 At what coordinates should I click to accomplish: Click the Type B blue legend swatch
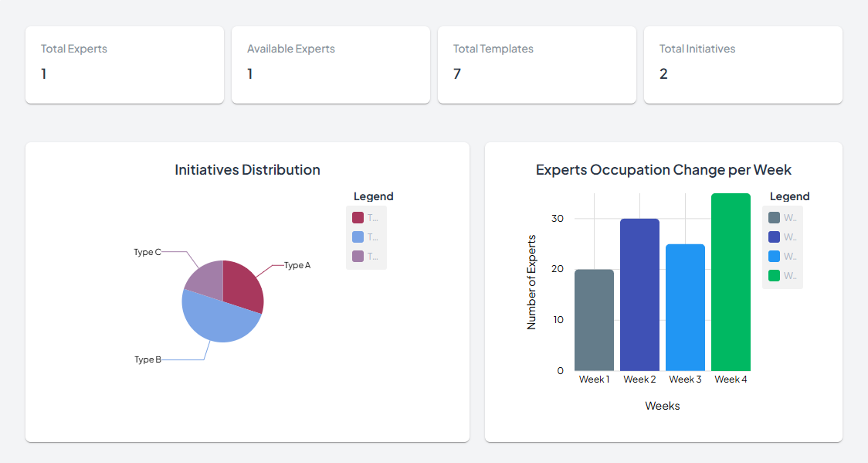click(358, 237)
